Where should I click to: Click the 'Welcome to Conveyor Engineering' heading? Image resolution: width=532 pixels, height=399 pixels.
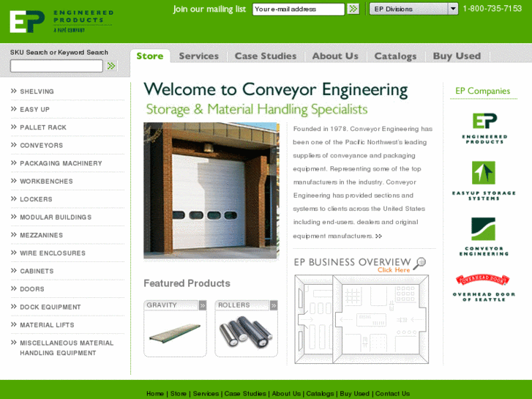(x=275, y=89)
